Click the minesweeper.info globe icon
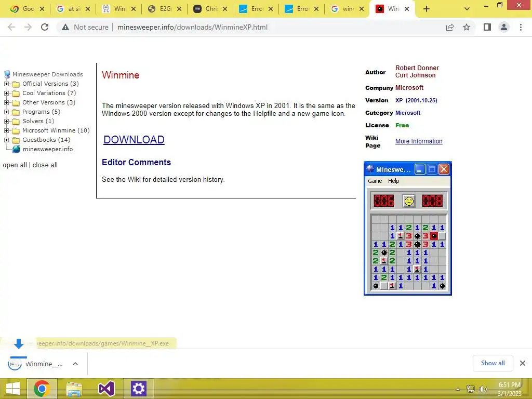532x399 pixels. pos(16,149)
